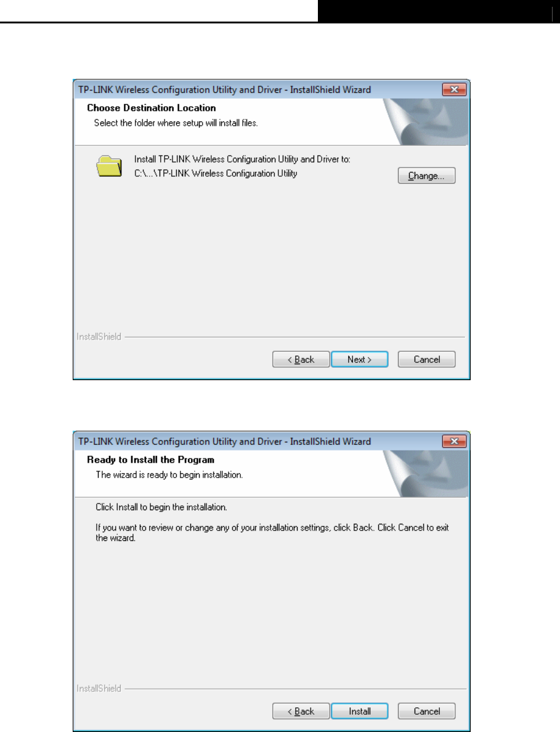Click the Change... button for destination folder
This screenshot has height=732, width=560.
click(x=426, y=176)
